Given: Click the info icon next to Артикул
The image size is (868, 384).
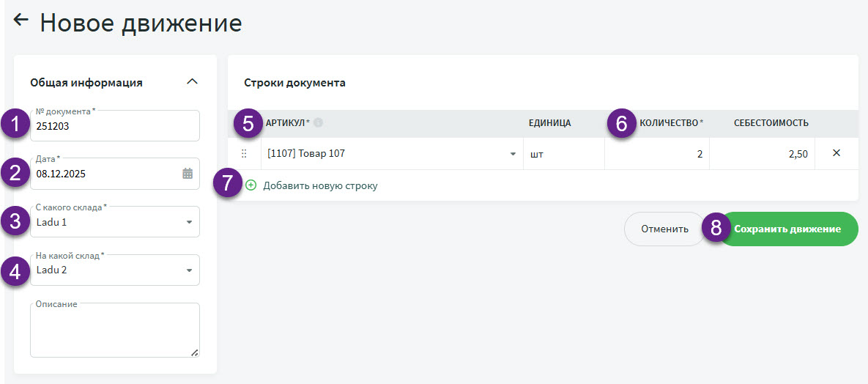Looking at the screenshot, I should (319, 123).
